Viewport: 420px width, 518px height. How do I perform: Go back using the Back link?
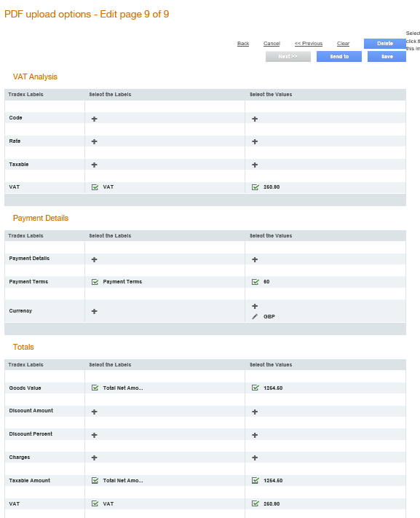tap(243, 43)
